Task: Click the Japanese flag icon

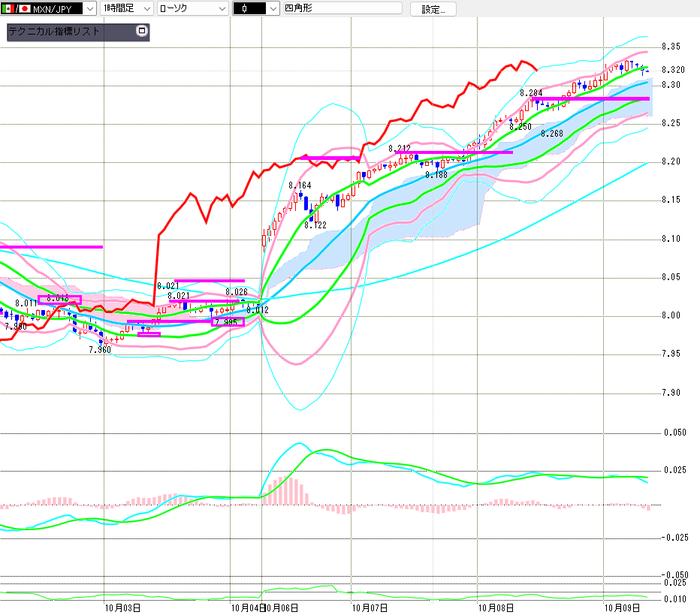Action: click(24, 9)
